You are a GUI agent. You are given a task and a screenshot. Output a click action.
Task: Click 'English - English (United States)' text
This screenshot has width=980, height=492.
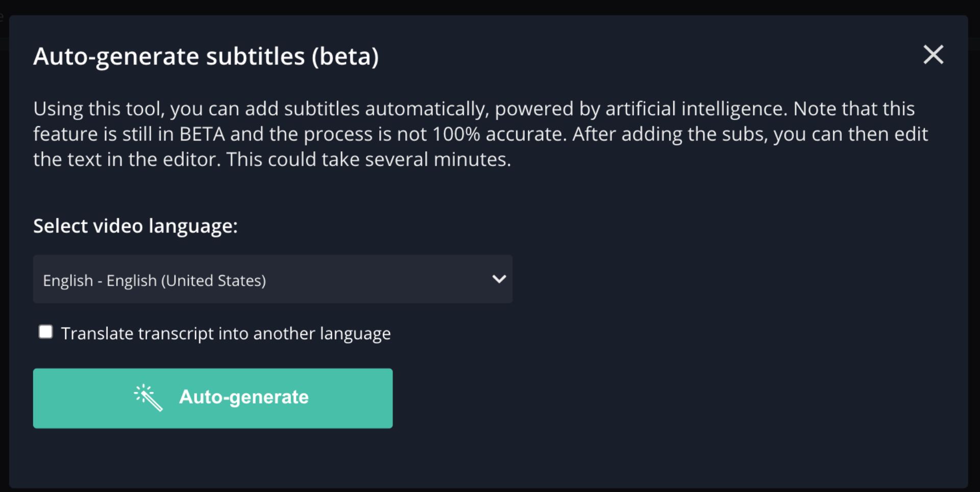(x=154, y=280)
